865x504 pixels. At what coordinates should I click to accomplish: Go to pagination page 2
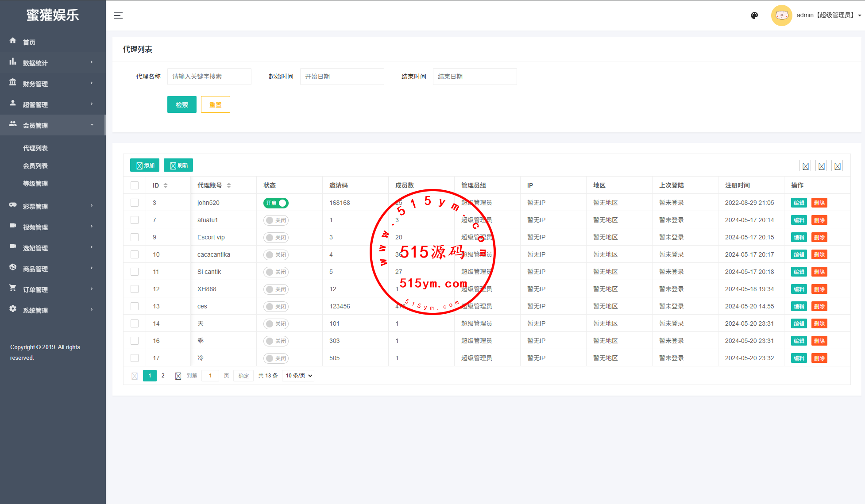pyautogui.click(x=163, y=376)
